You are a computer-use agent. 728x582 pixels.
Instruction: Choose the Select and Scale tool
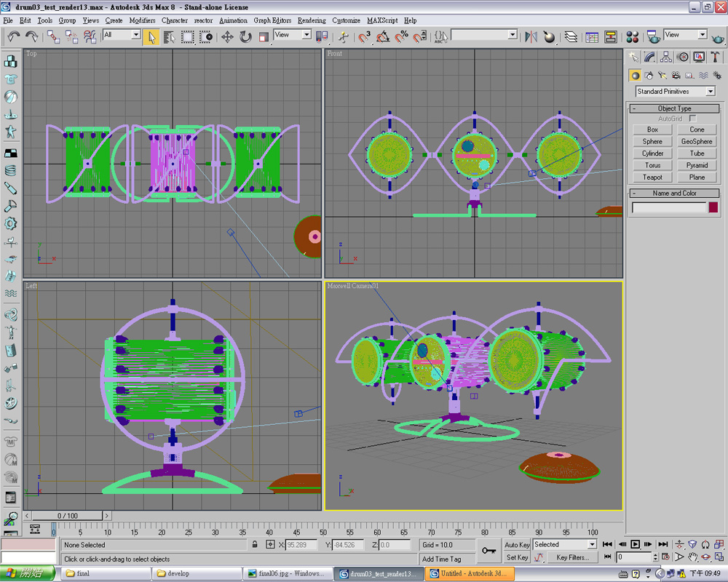264,36
